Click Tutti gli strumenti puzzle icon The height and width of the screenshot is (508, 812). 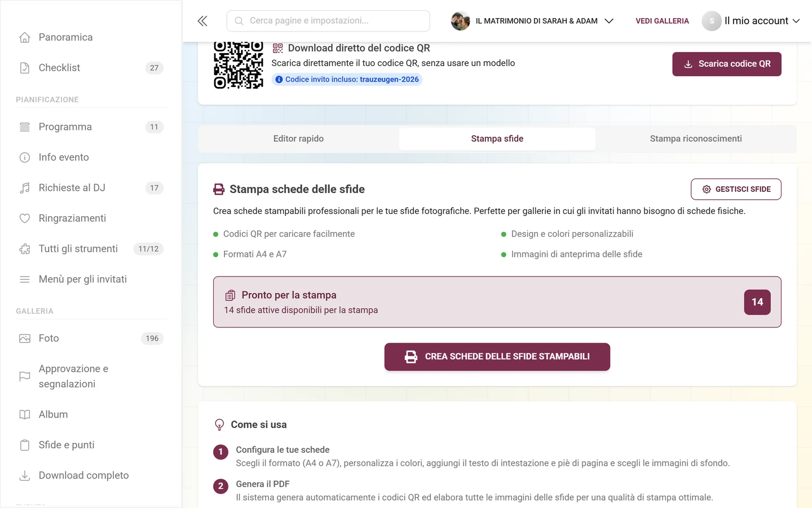point(25,249)
